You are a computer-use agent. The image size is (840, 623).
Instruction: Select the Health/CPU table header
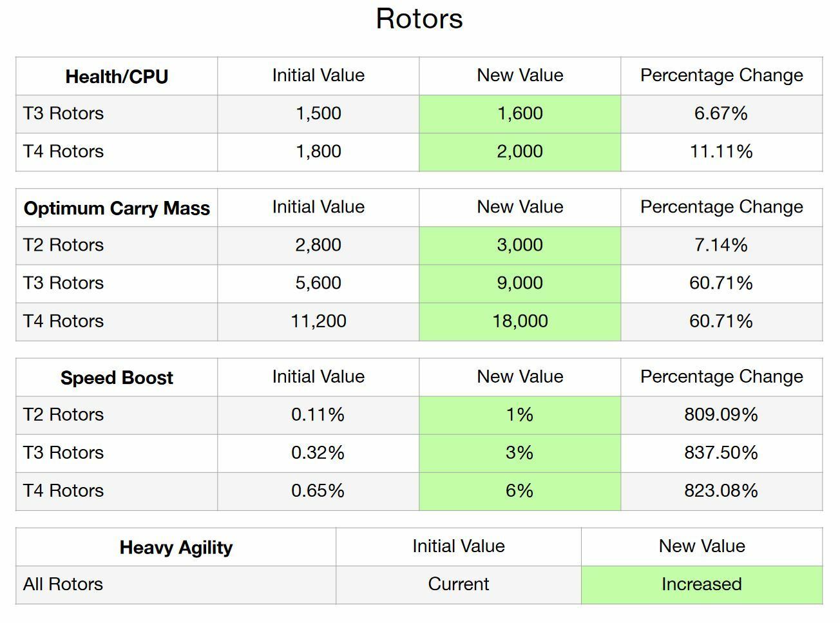(x=117, y=77)
